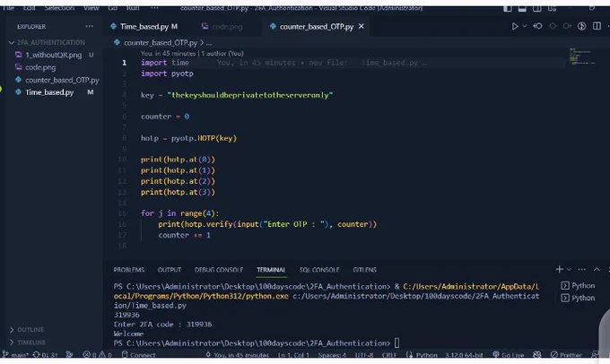Screen dimensions: 610x364
Task: Change indentation via Spaces: 4
Action: pos(332,355)
